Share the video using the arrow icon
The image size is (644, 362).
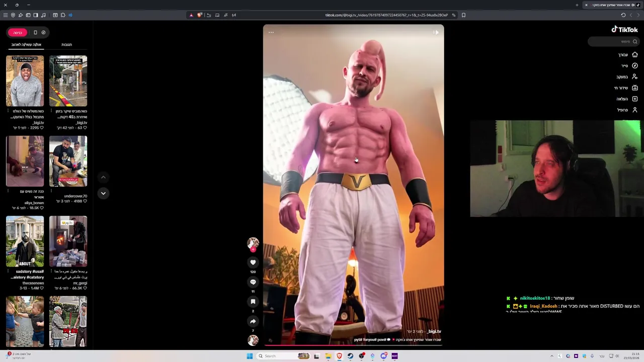pos(253,321)
